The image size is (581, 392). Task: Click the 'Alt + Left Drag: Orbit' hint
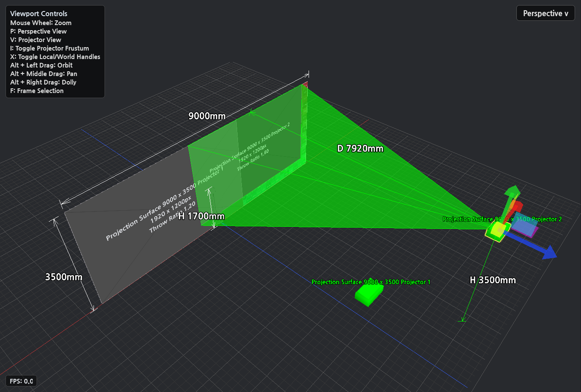point(41,65)
